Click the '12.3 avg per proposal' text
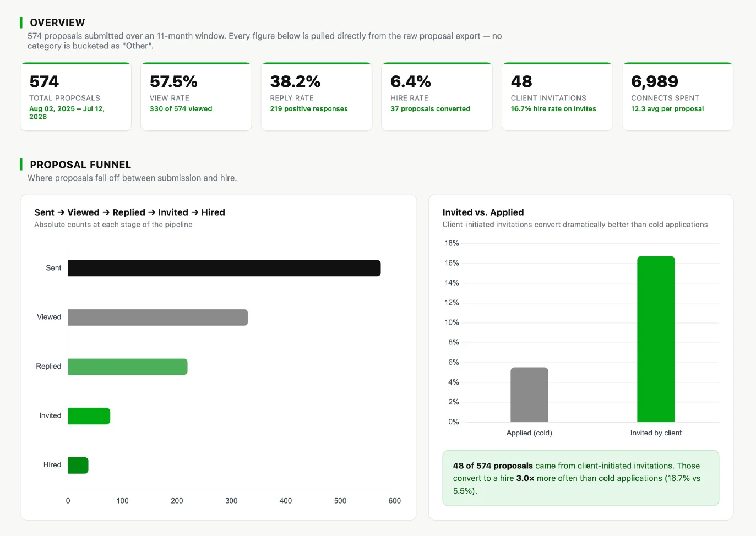This screenshot has width=756, height=536. tap(667, 109)
